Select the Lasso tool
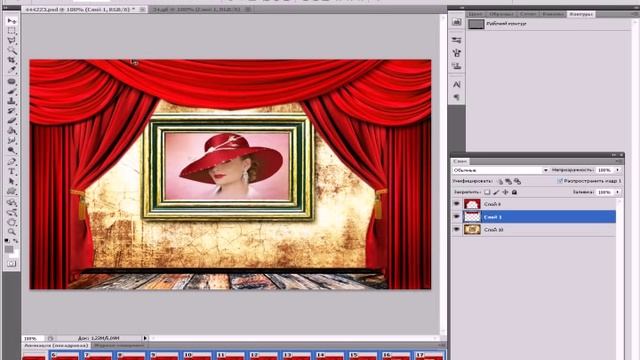Screen dimensions: 640x360 point(12,40)
